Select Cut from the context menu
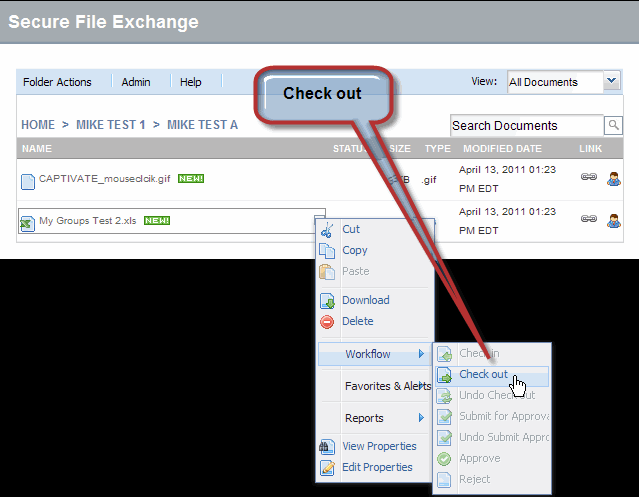639x497 pixels. point(351,229)
